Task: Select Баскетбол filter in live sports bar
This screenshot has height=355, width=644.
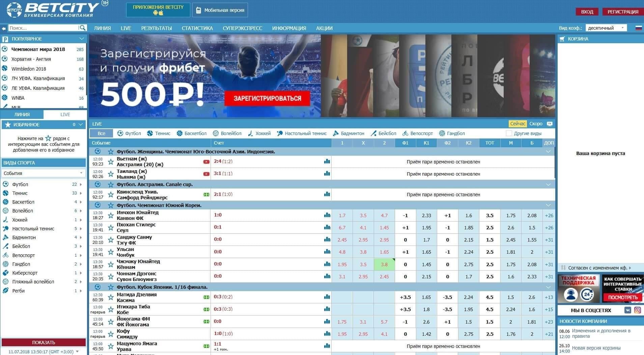Action: click(x=192, y=133)
